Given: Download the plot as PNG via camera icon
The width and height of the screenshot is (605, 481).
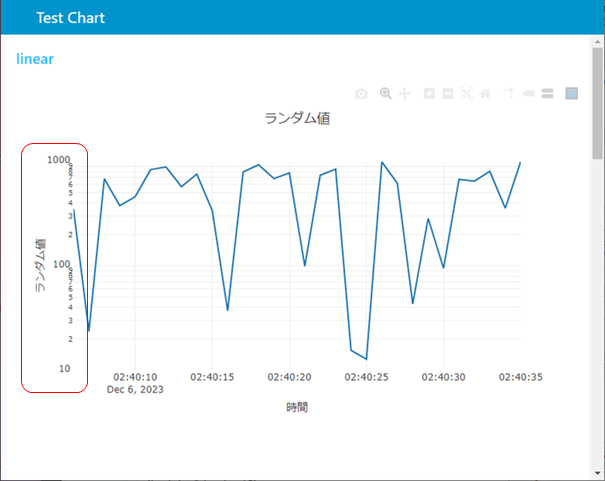Looking at the screenshot, I should point(361,94).
